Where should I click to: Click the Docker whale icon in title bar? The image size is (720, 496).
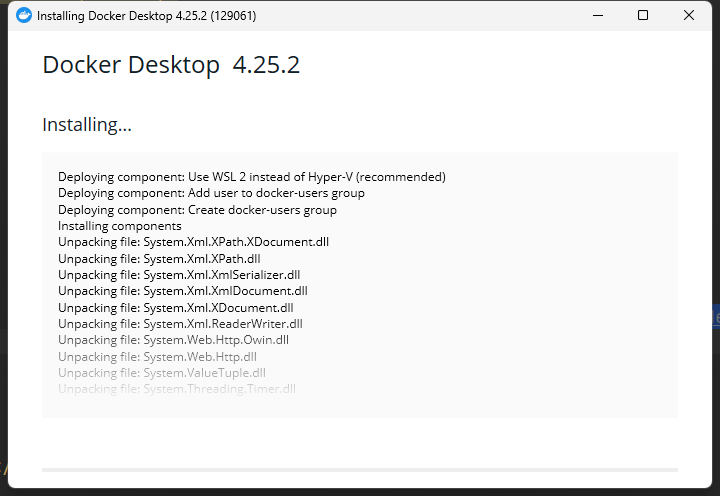24,16
